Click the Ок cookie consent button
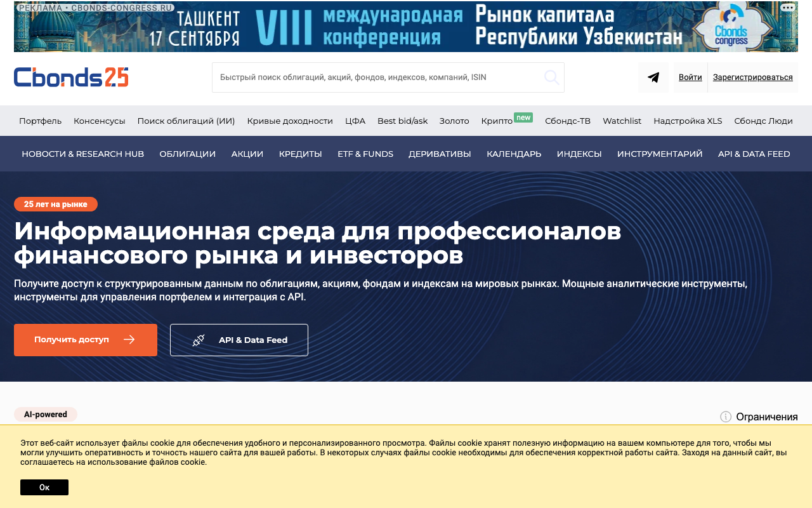Image resolution: width=812 pixels, height=508 pixels. tap(44, 487)
